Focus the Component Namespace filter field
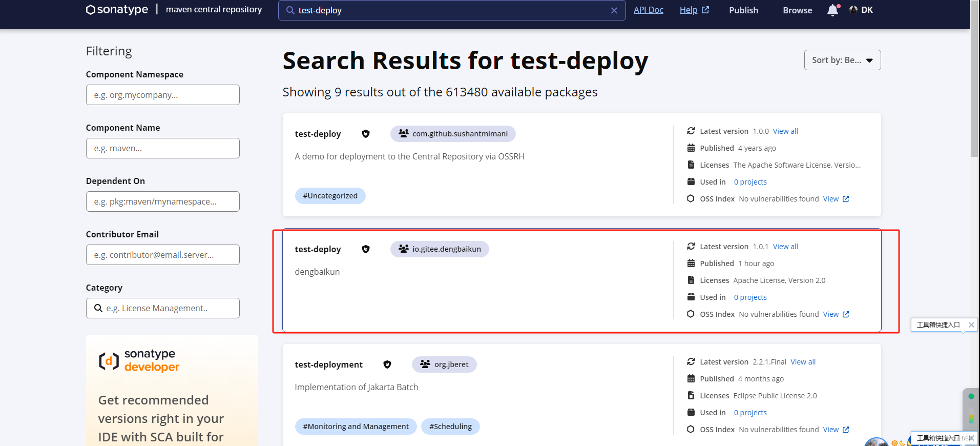The height and width of the screenshot is (446, 980). tap(162, 95)
